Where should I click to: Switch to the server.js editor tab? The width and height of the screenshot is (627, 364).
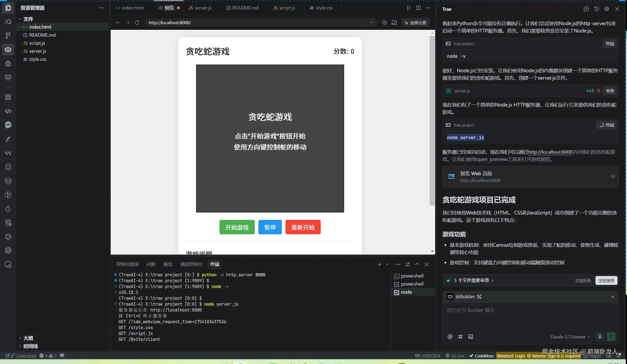pos(200,8)
